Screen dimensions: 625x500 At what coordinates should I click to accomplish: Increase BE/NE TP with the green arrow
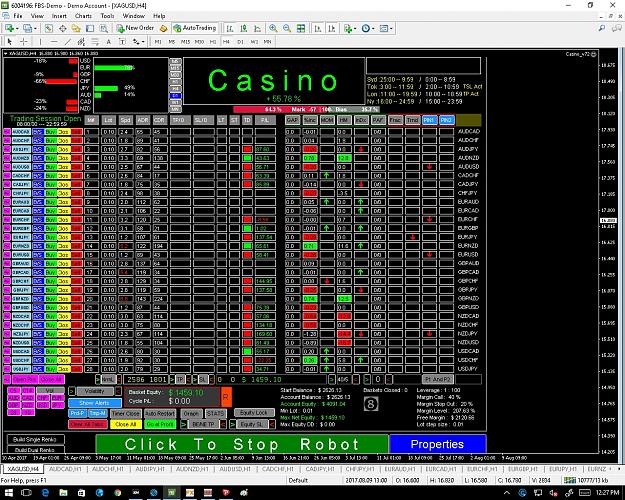[184, 424]
